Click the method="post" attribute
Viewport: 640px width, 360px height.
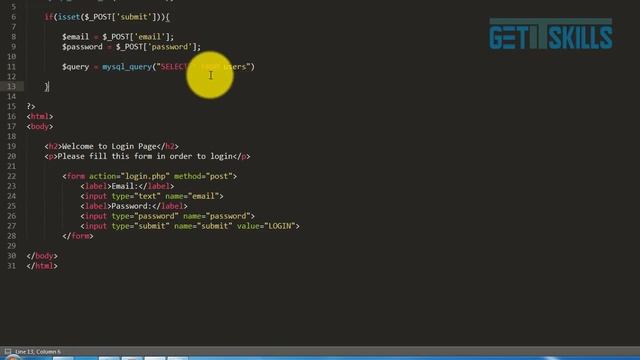(x=203, y=176)
